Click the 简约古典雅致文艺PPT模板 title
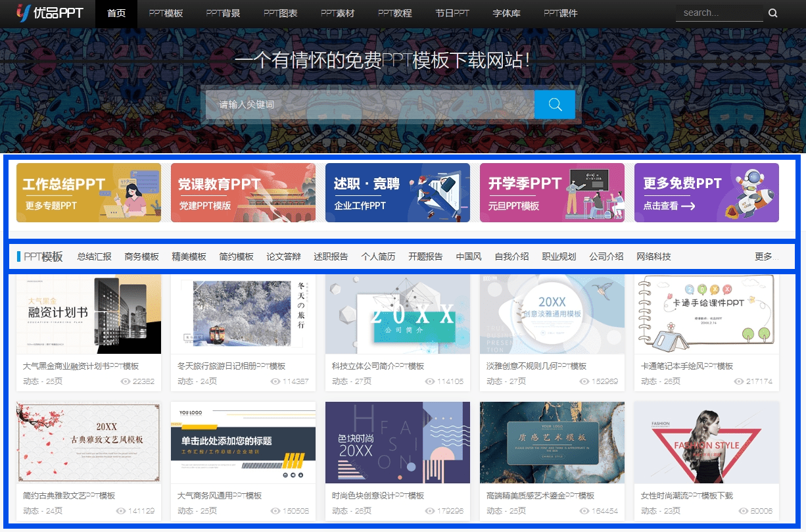Image resolution: width=806 pixels, height=532 pixels. click(x=69, y=495)
